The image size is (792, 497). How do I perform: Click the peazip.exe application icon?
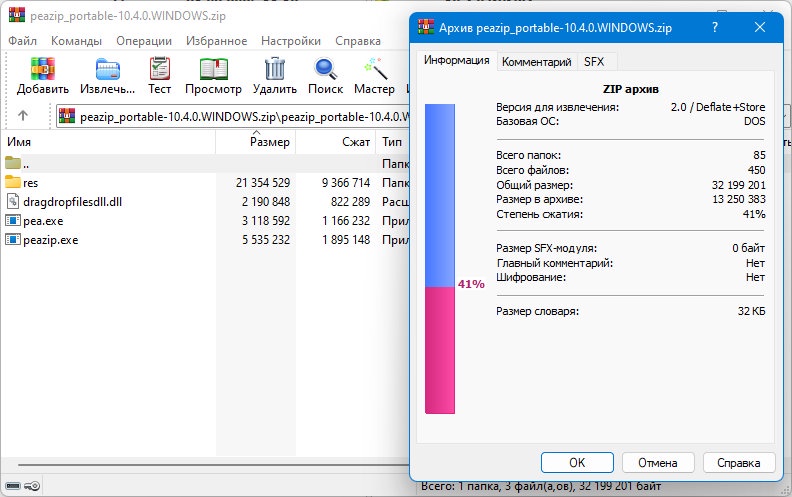click(x=13, y=239)
